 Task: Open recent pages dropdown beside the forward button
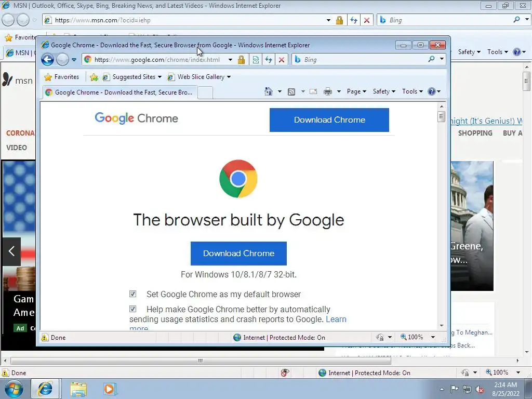(x=74, y=60)
